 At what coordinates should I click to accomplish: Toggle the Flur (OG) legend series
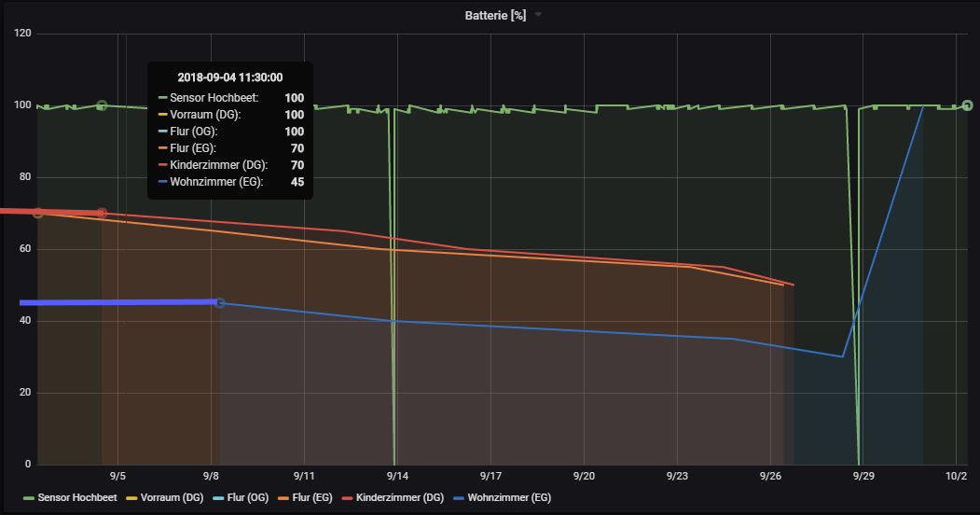click(x=247, y=498)
